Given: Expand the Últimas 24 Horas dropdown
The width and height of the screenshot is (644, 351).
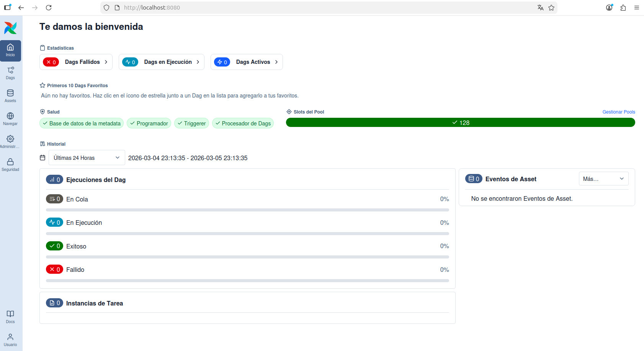Looking at the screenshot, I should point(87,158).
